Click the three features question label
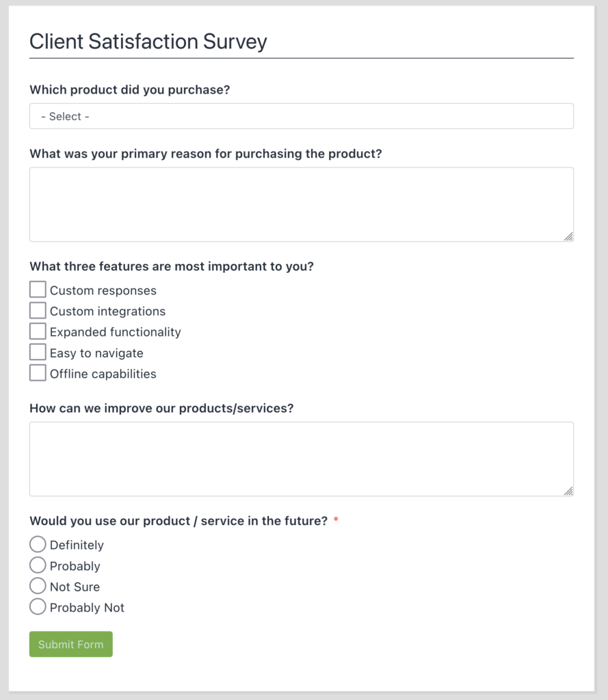 click(x=171, y=266)
